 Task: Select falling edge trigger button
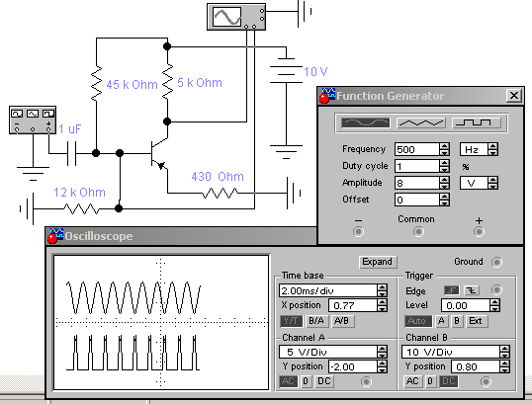[x=472, y=290]
